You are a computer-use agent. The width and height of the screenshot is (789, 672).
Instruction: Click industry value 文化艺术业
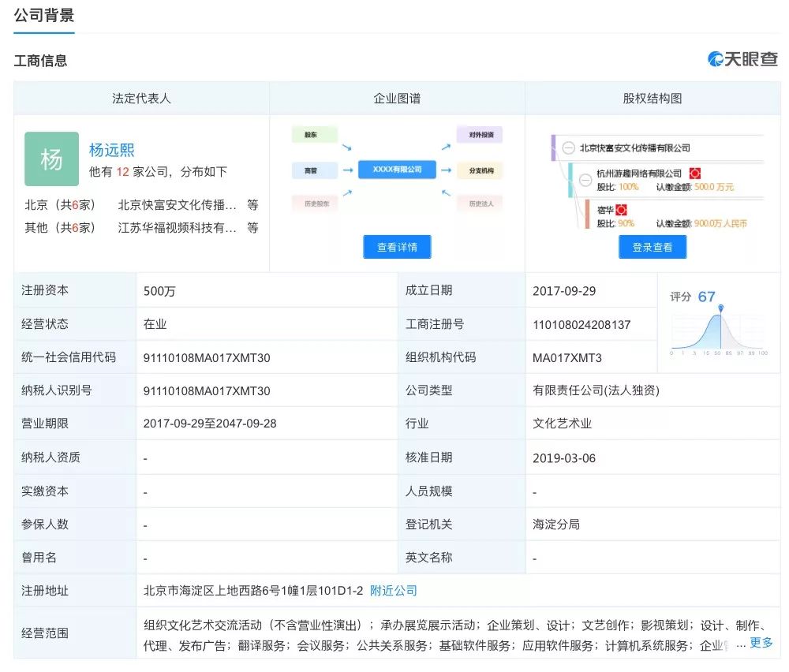(562, 424)
